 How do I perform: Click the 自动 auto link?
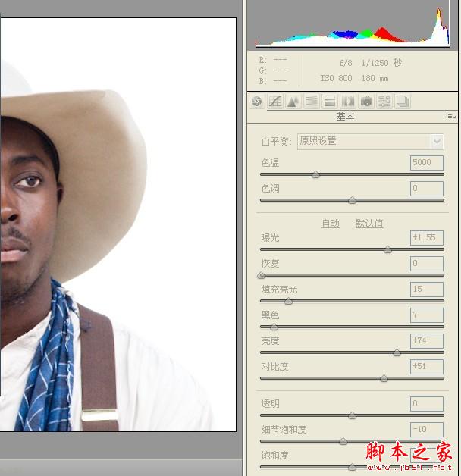click(331, 224)
